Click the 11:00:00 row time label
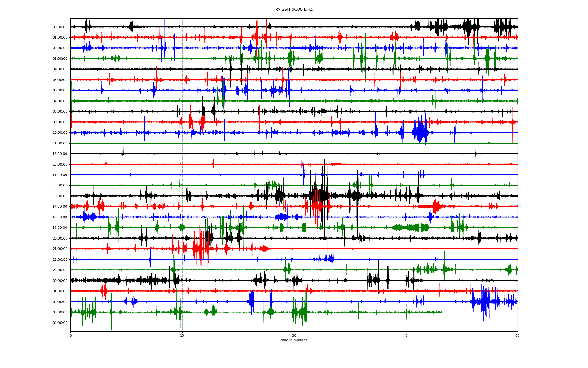Viewport: 588px width, 368px height. pyautogui.click(x=60, y=144)
